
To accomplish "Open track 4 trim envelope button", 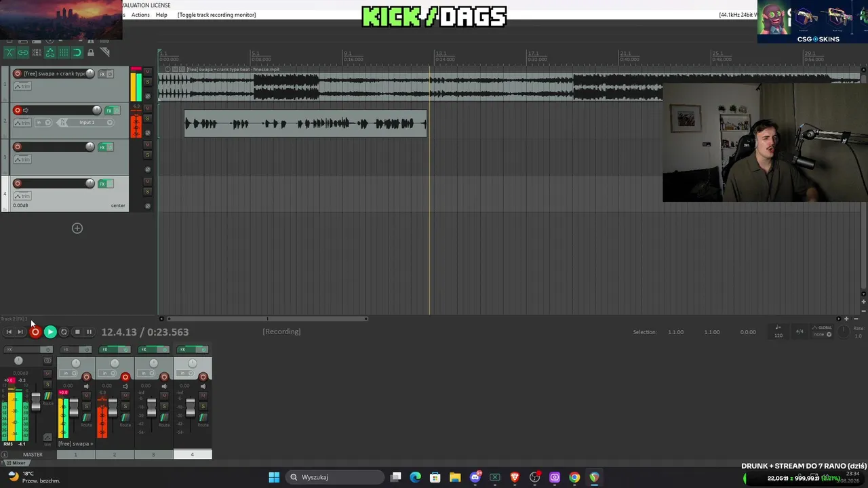I will [22, 196].
